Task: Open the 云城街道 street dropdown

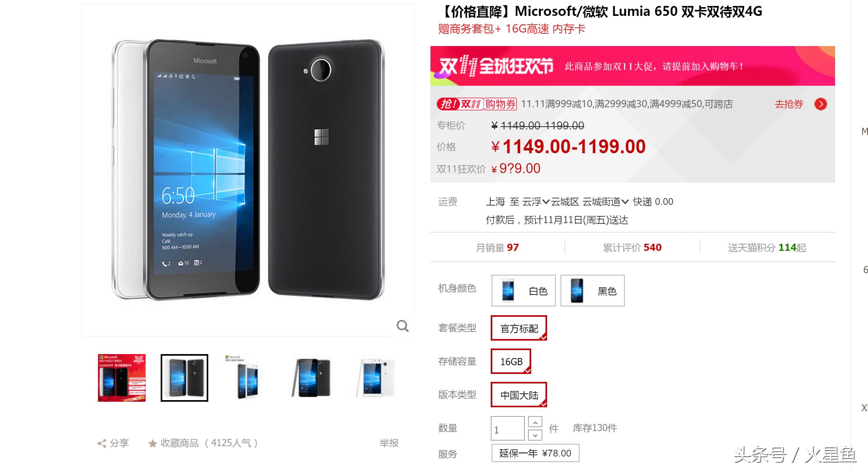Action: point(605,202)
